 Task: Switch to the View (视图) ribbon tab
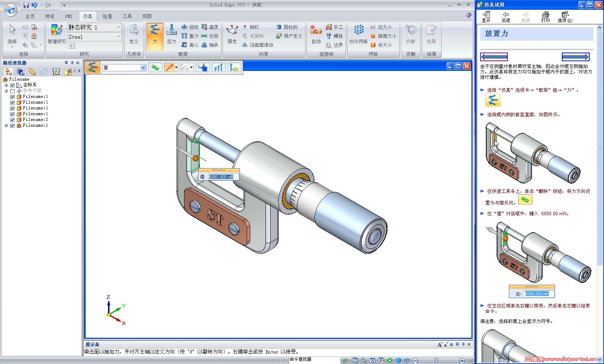click(x=147, y=16)
